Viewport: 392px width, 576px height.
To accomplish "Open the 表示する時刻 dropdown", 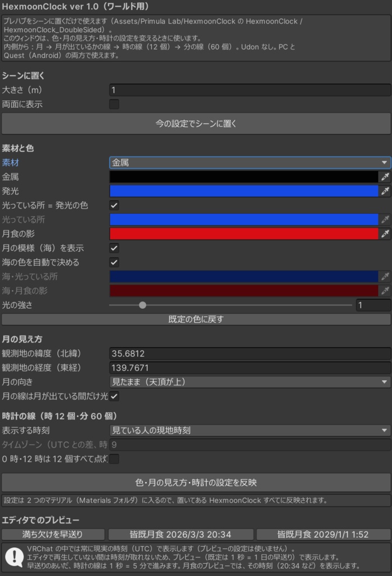I will coord(250,430).
